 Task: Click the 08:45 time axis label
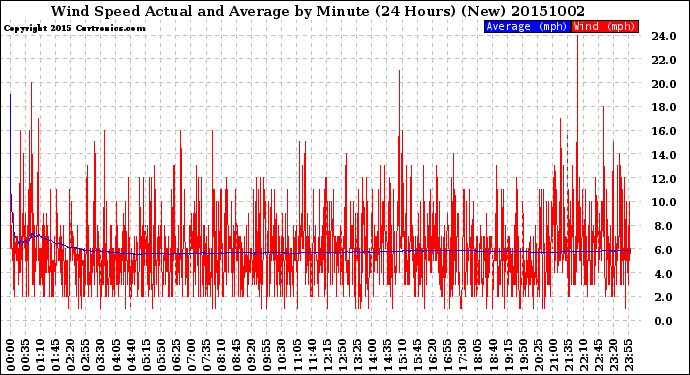coord(237,355)
